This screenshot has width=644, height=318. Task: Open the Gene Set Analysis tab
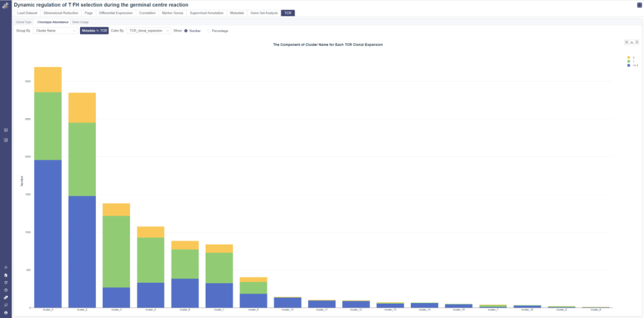click(x=264, y=13)
